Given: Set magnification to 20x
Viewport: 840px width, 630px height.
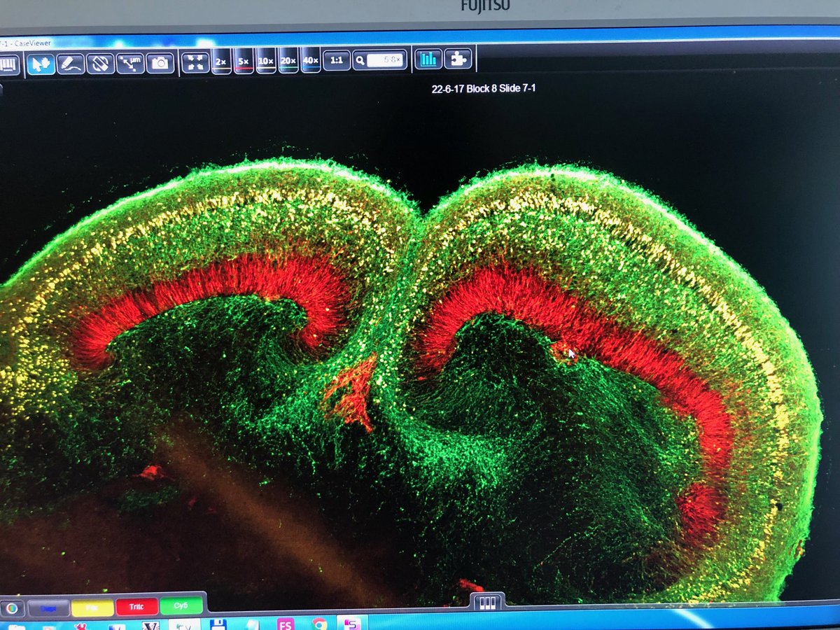Looking at the screenshot, I should tap(288, 61).
